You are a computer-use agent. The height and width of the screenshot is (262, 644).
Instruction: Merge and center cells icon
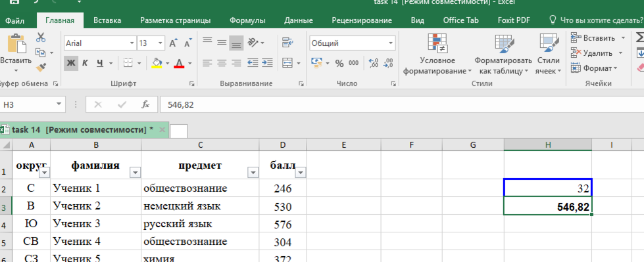point(287,63)
